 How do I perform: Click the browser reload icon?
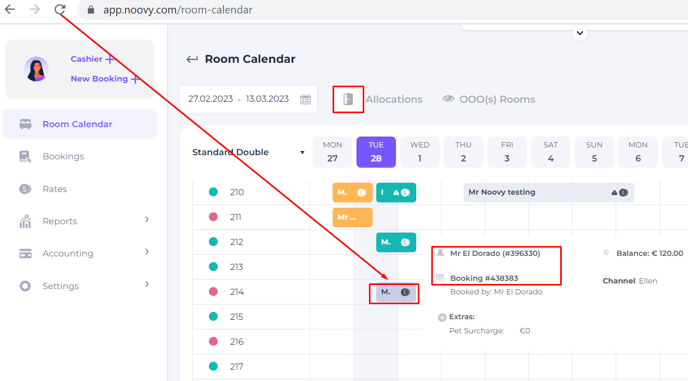click(x=60, y=9)
